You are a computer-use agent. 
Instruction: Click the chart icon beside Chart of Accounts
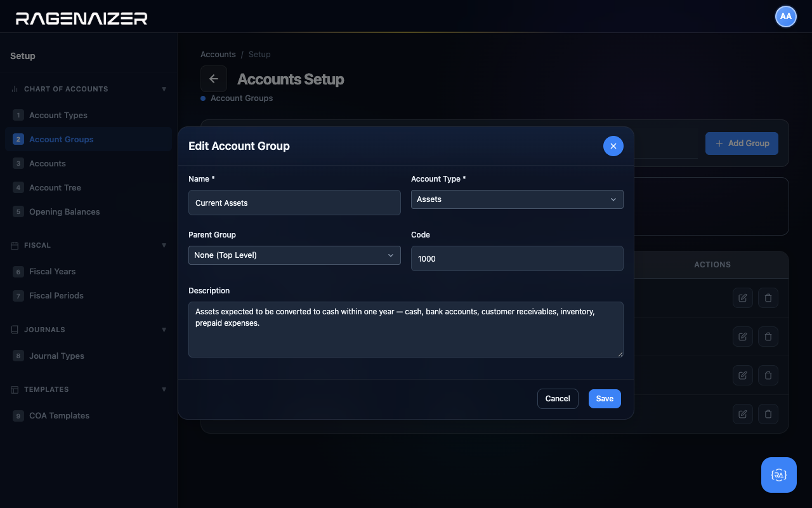point(15,89)
